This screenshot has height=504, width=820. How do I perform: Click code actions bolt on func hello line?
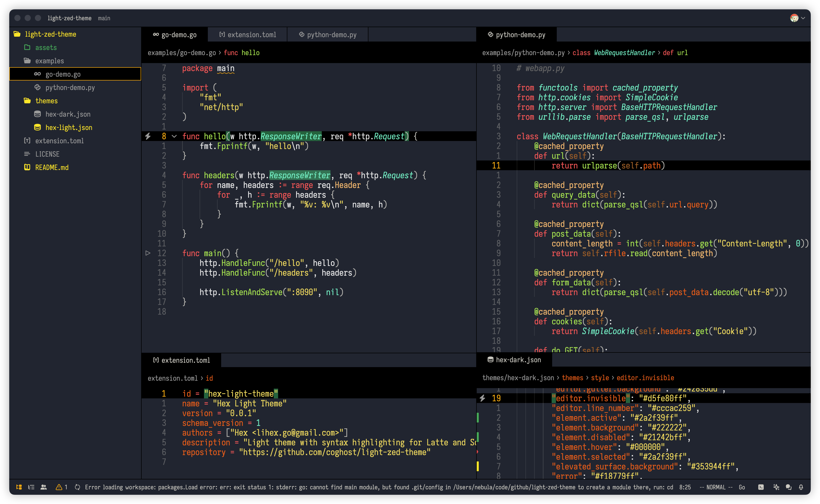point(148,136)
